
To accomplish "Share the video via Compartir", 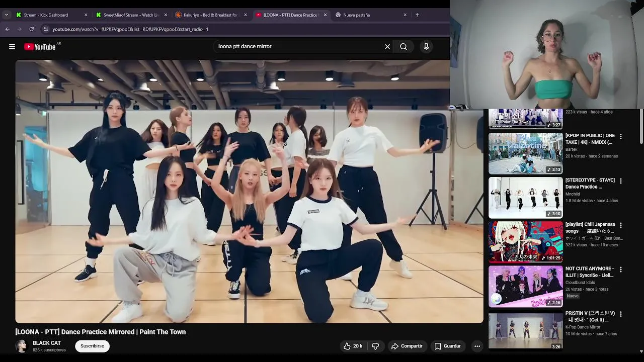I will [x=407, y=346].
